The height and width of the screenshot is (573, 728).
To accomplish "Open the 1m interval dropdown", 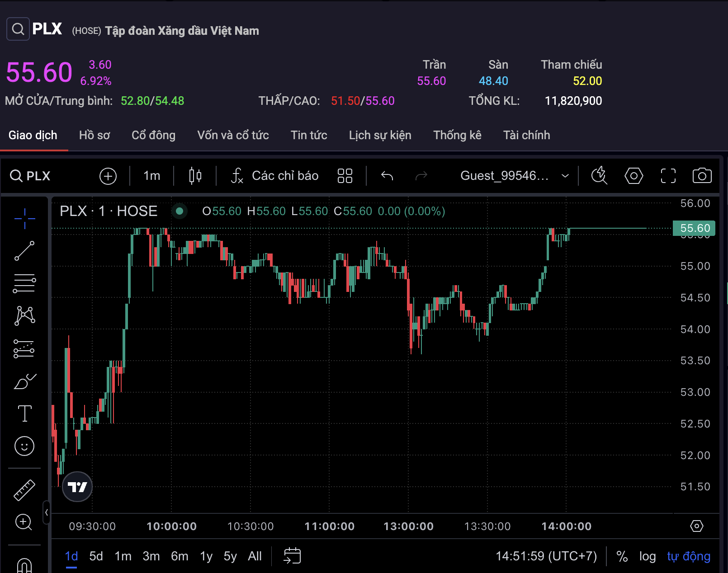I will pyautogui.click(x=151, y=176).
